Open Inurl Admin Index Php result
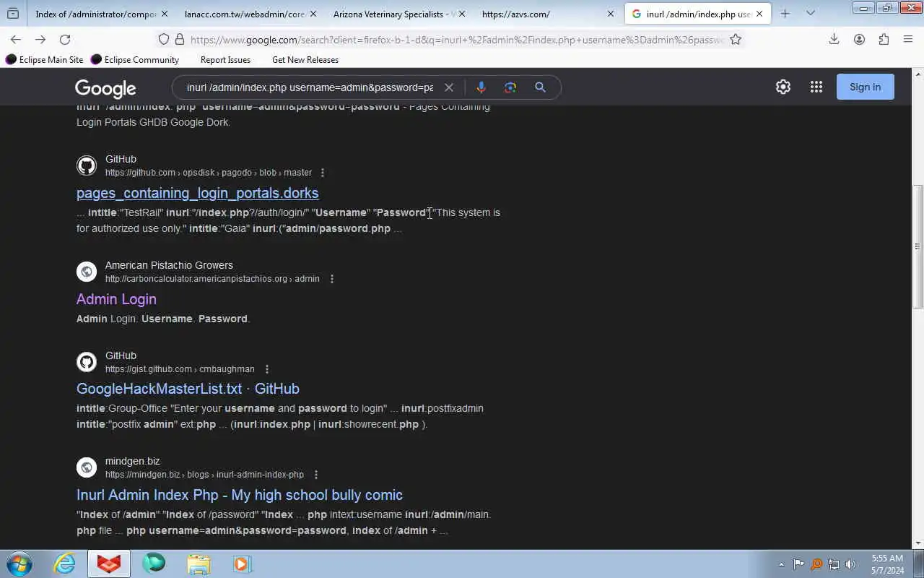Image resolution: width=924 pixels, height=578 pixels. point(240,495)
